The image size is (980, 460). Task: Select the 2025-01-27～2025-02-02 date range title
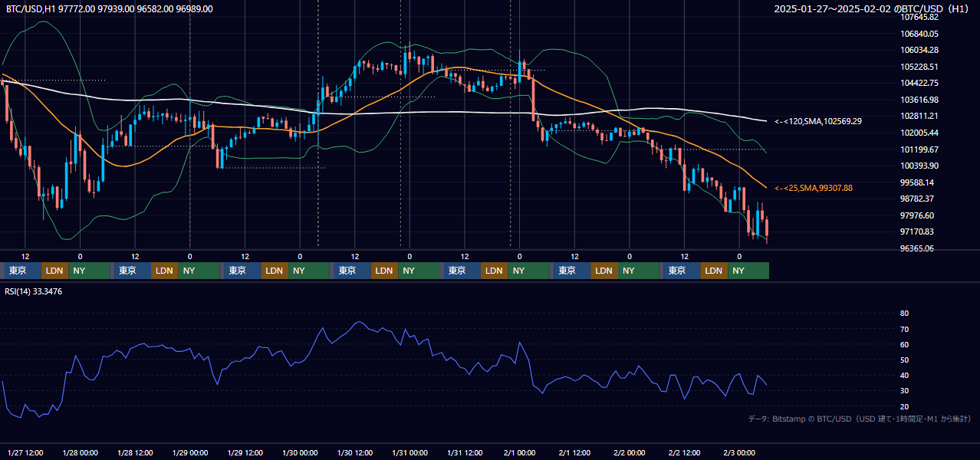(x=873, y=8)
